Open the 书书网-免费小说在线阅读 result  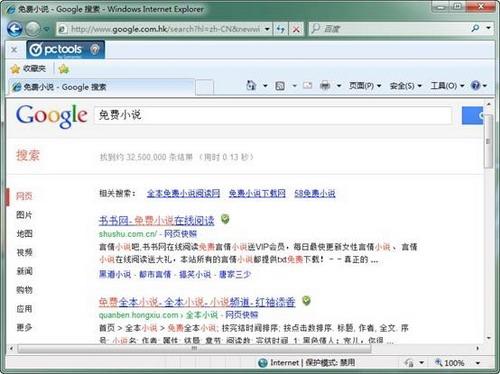click(x=157, y=220)
